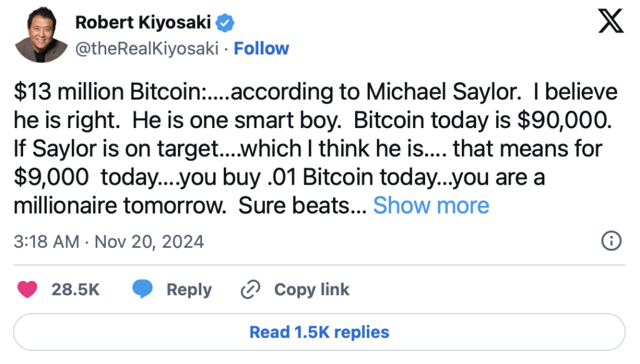Click the "$13 million Bitcoin" opening text
Image resolution: width=640 pixels, height=364 pixels.
coord(103,92)
